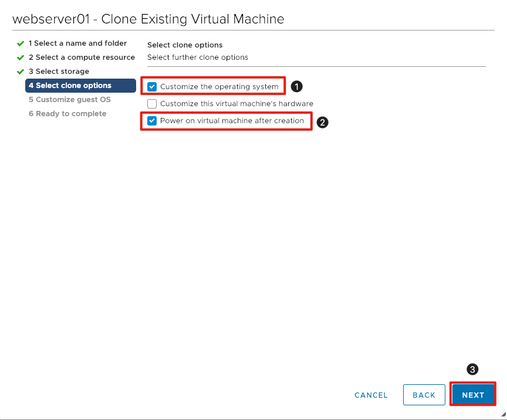Click the checkmark icon next to Select storage
507x420 pixels.
click(x=21, y=71)
